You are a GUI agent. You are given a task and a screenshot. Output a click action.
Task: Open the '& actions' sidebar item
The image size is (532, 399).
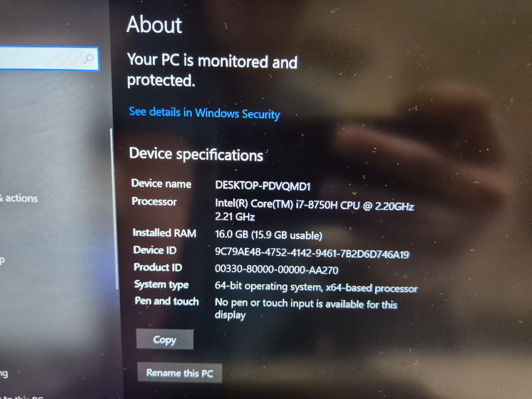19,198
